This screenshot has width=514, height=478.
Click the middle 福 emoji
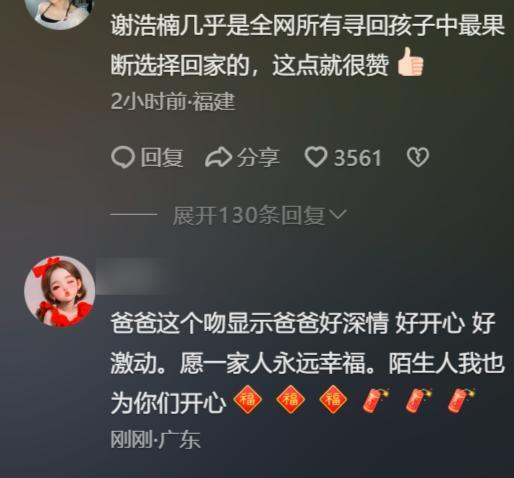coord(290,399)
